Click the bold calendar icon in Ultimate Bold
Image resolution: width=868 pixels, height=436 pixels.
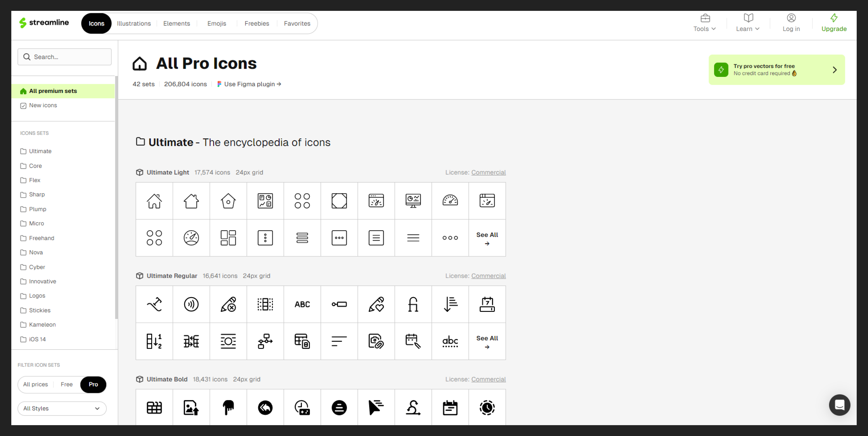[450, 408]
